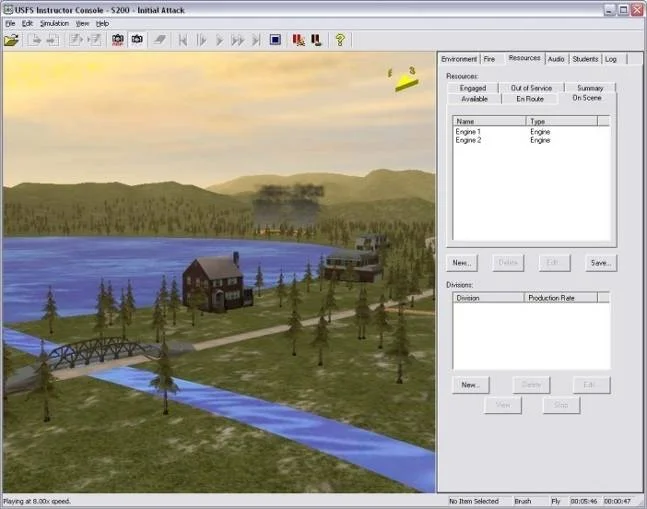Switch to the Fire tab
Viewport: 647px width, 509px height.
tap(489, 59)
